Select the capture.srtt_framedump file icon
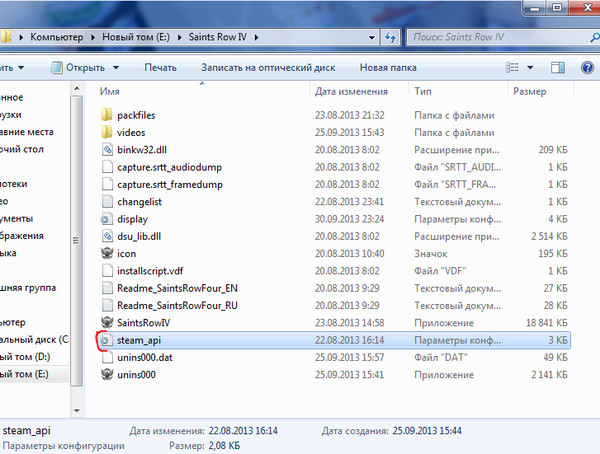 point(107,184)
